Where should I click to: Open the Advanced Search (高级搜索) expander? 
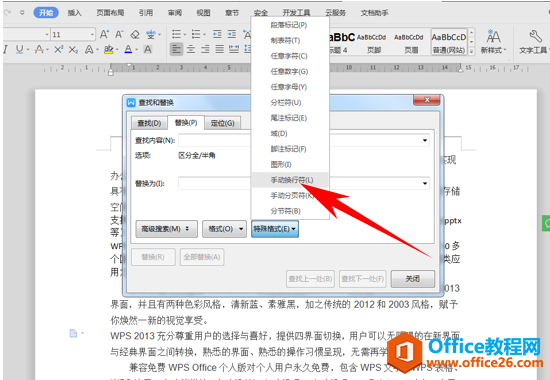167,229
